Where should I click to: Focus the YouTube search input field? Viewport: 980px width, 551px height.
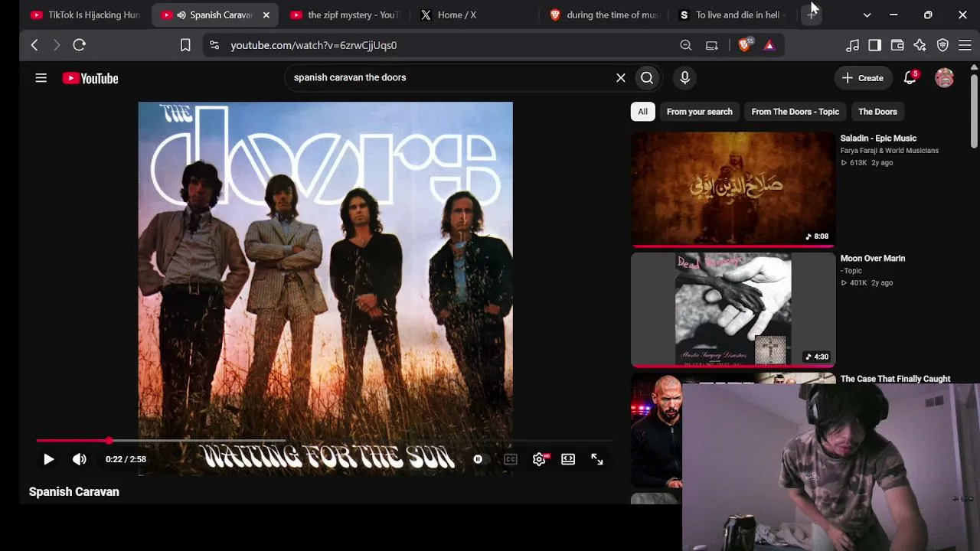[x=452, y=77]
